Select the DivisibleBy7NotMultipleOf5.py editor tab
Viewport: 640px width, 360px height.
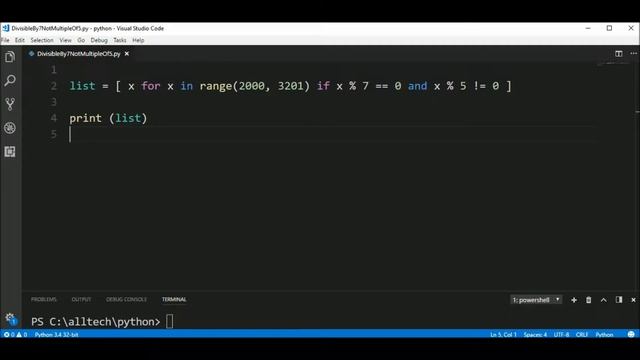pos(78,53)
